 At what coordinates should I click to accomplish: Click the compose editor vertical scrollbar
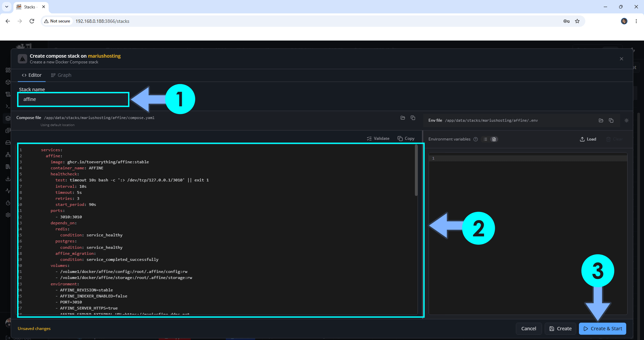point(416,170)
